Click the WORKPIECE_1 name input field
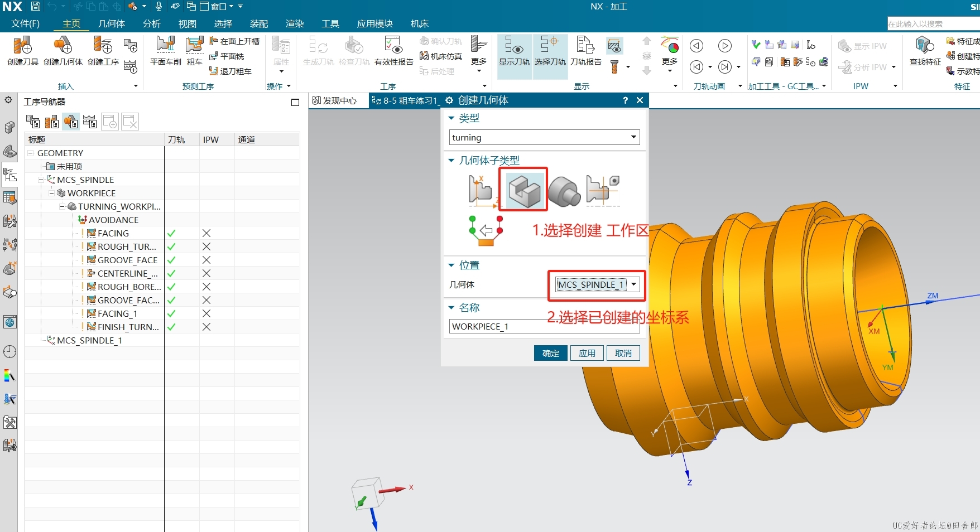This screenshot has width=980, height=532. [x=544, y=326]
